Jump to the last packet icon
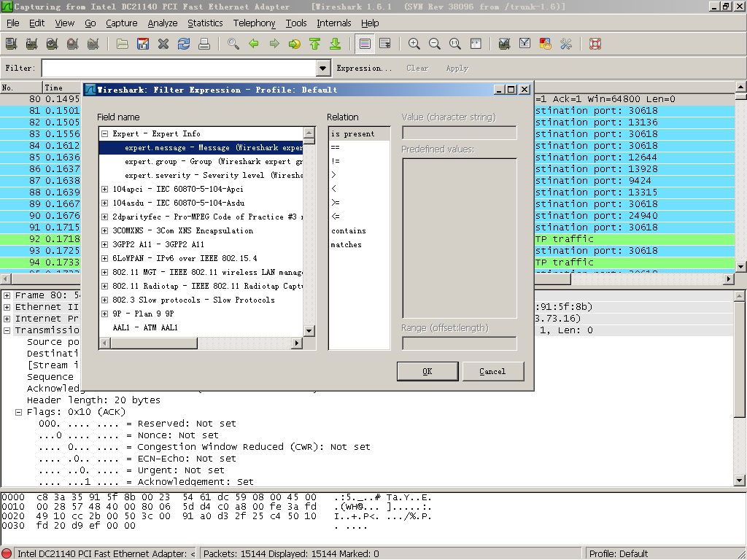This screenshot has height=560, width=747. [336, 44]
